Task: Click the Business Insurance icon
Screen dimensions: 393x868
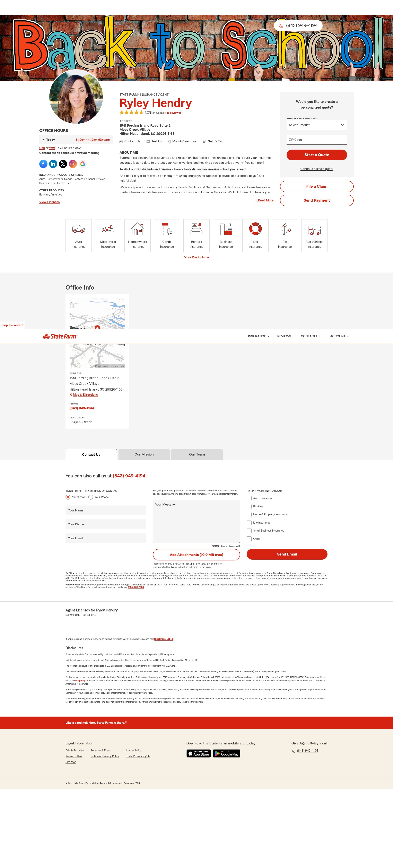Action: [226, 229]
